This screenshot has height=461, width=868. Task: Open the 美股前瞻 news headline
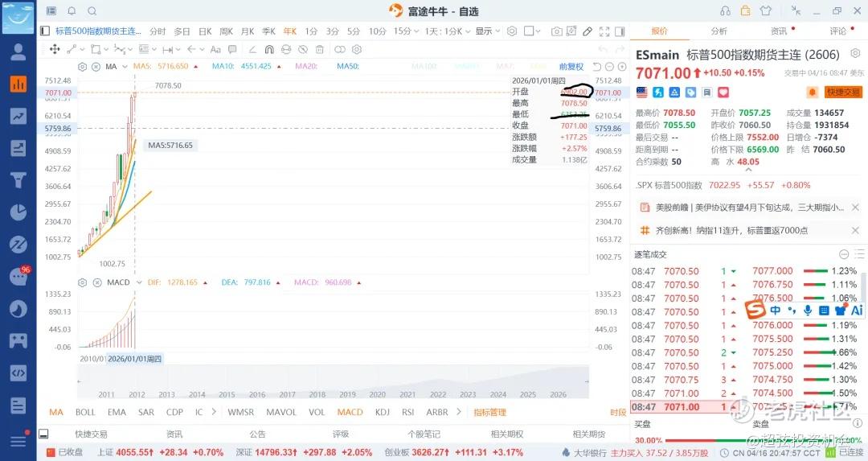750,208
